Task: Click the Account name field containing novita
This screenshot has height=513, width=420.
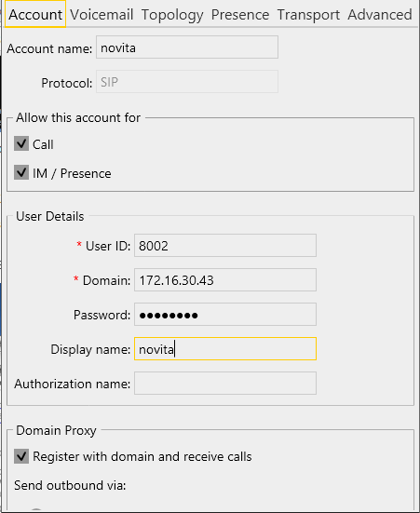Action: pos(187,47)
